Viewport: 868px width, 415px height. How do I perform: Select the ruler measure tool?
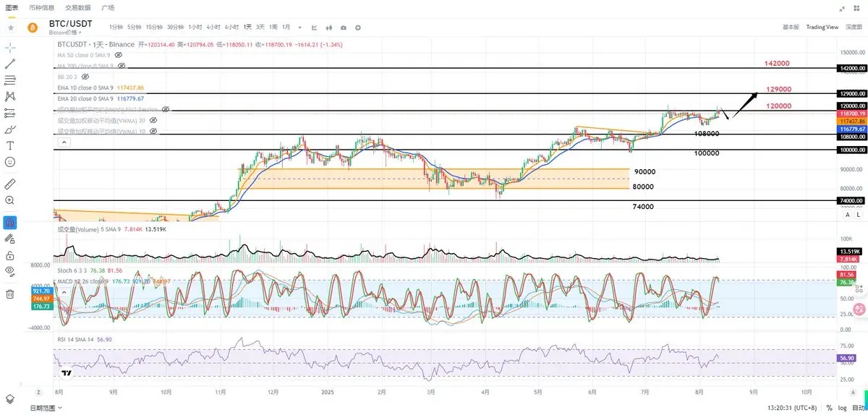10,184
